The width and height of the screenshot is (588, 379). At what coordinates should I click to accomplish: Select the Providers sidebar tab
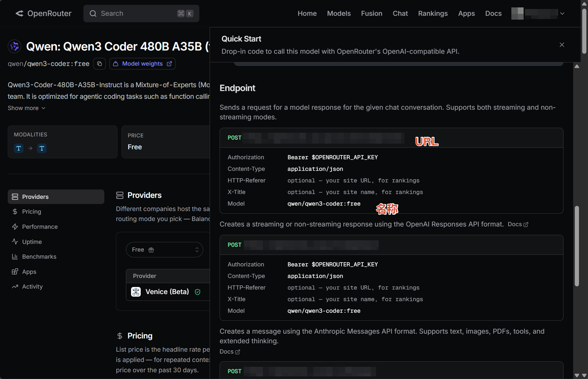(56, 197)
